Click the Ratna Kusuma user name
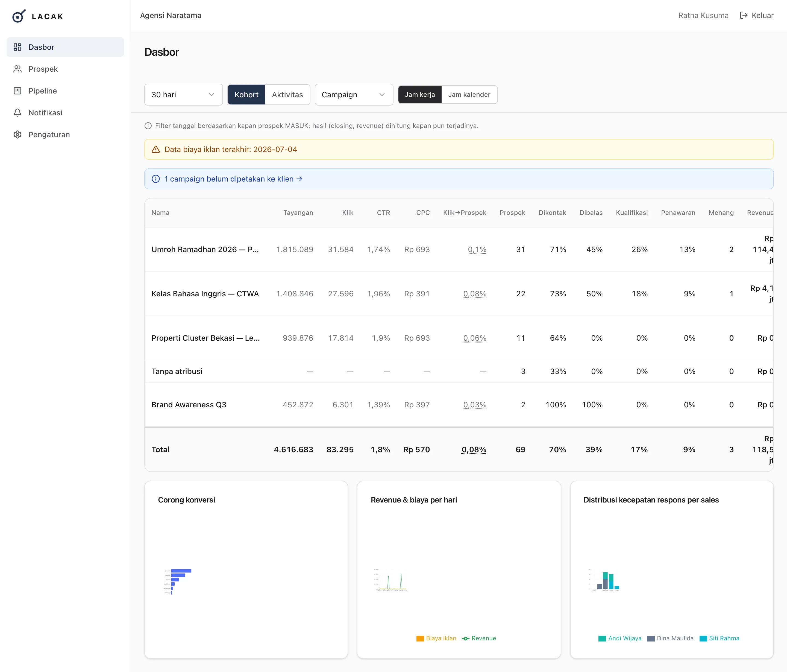The height and width of the screenshot is (672, 787). [x=703, y=16]
